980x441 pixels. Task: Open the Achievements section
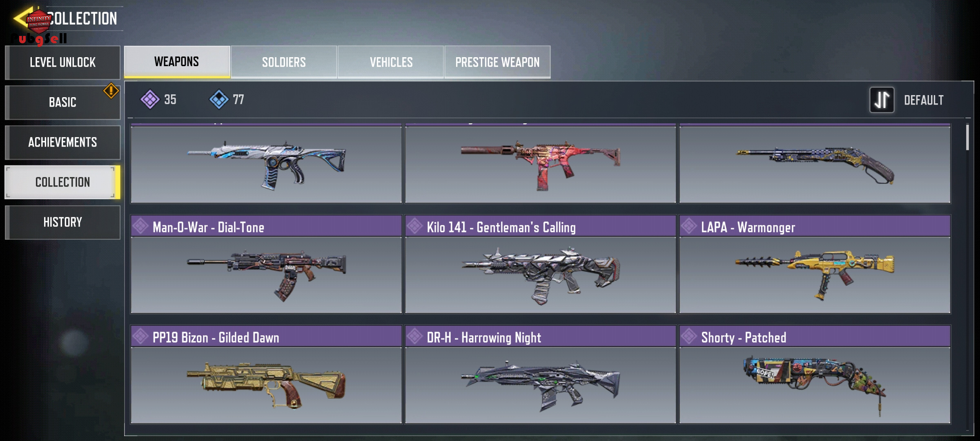click(x=62, y=143)
